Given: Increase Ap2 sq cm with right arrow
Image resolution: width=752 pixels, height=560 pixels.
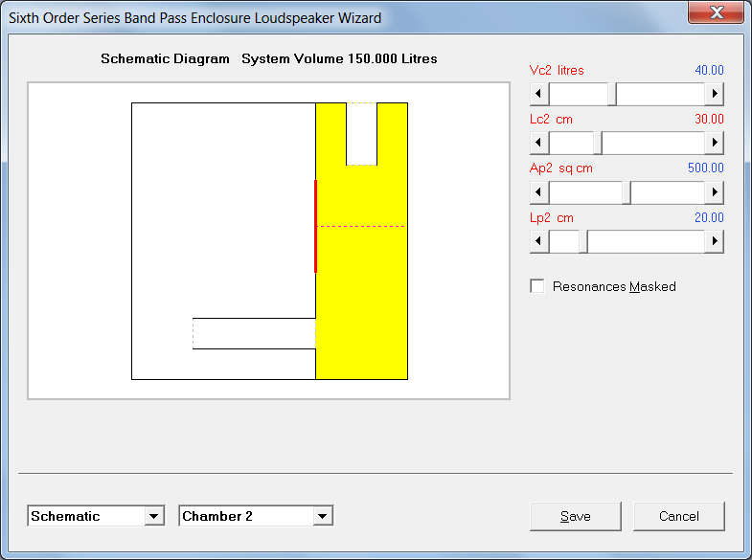Looking at the screenshot, I should (714, 192).
